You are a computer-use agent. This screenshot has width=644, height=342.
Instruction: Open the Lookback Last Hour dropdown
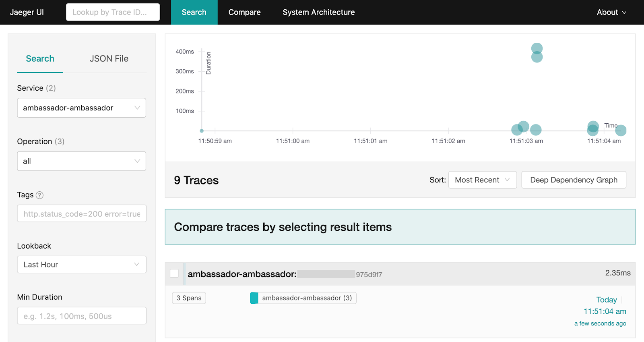[82, 265]
